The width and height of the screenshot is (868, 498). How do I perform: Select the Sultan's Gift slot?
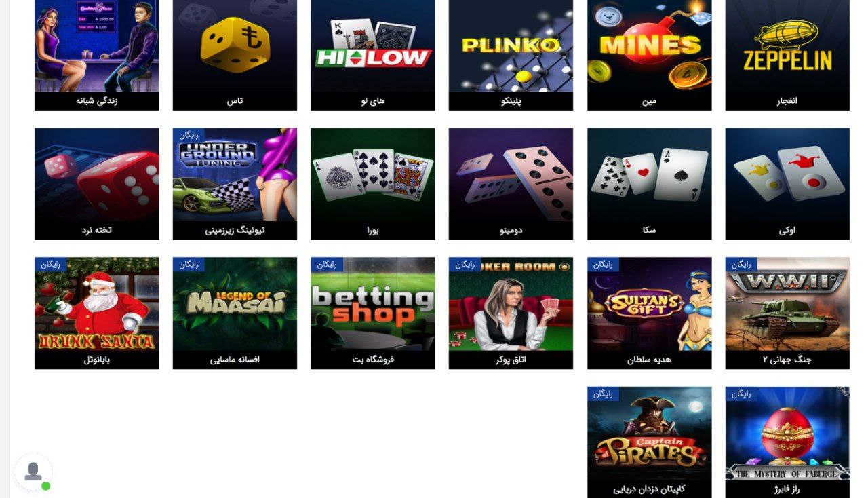pos(649,313)
